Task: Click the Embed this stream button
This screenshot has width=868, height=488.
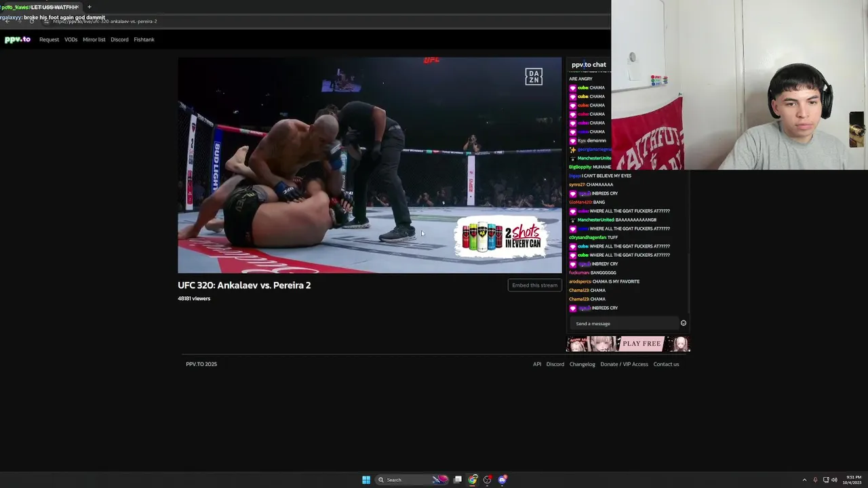Action: (534, 285)
